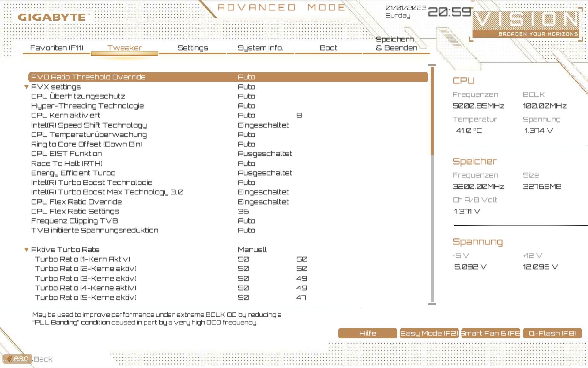Change Aktive Turbo Rate Manuell value
The image size is (588, 368).
(252, 250)
